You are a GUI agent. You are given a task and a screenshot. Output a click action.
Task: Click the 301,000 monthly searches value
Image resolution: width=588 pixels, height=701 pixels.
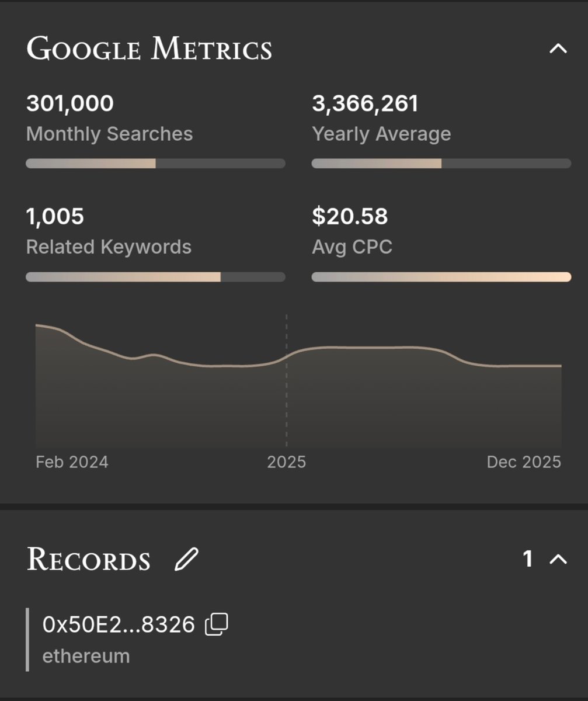coord(70,104)
